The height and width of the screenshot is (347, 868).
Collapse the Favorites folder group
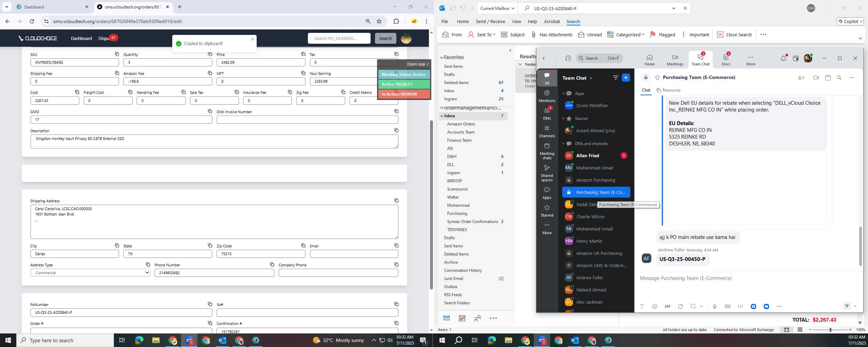(x=441, y=57)
